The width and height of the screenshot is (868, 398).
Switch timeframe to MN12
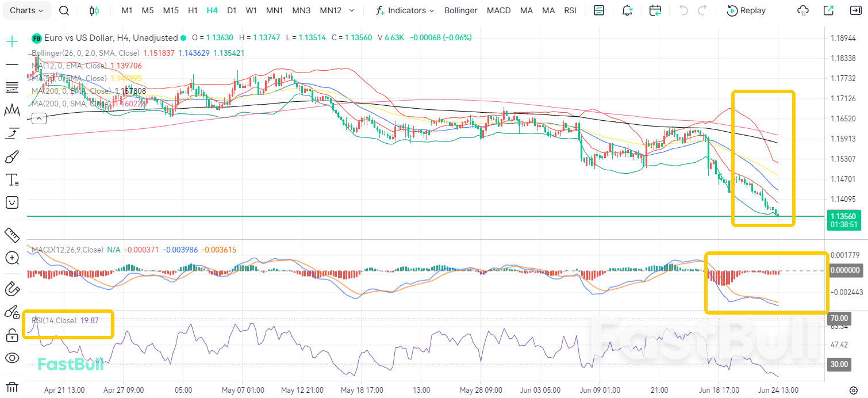click(x=331, y=10)
